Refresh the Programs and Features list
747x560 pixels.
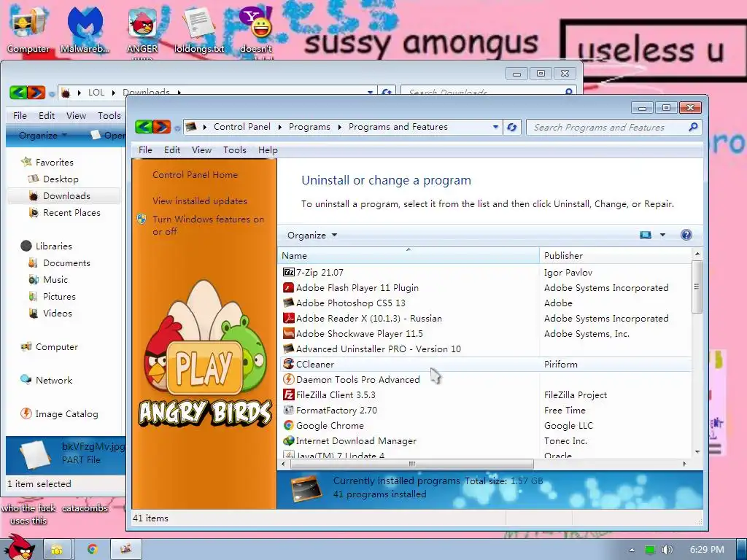pyautogui.click(x=512, y=127)
